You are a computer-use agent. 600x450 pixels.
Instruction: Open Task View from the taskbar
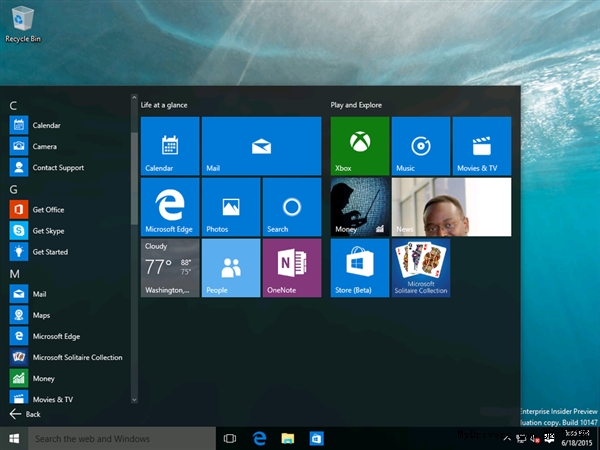(x=230, y=439)
